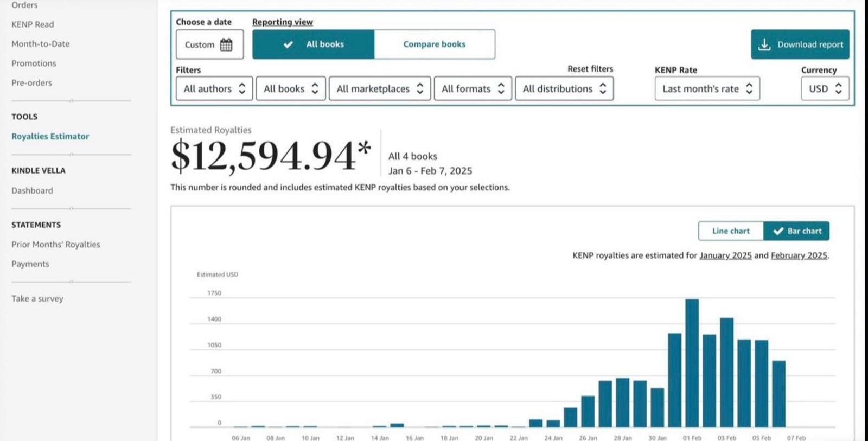Click the calendar icon in Custom date picker
868x441 pixels.
(226, 44)
